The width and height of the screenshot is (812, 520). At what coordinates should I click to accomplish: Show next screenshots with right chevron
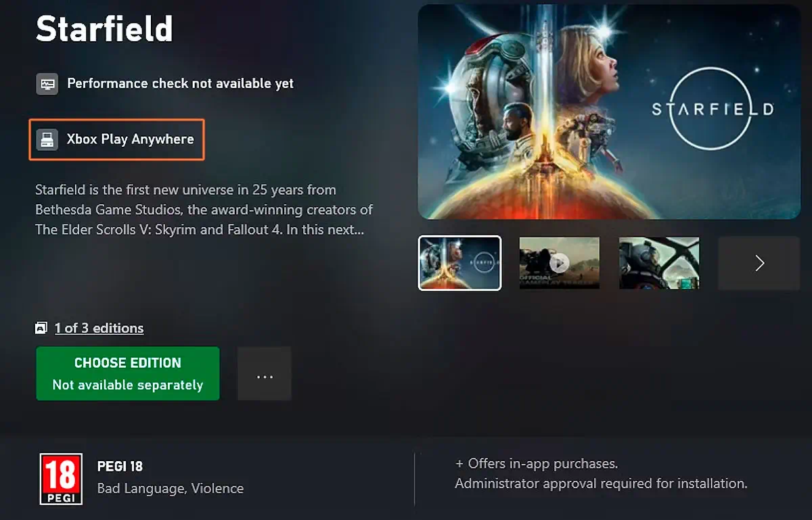click(x=759, y=263)
